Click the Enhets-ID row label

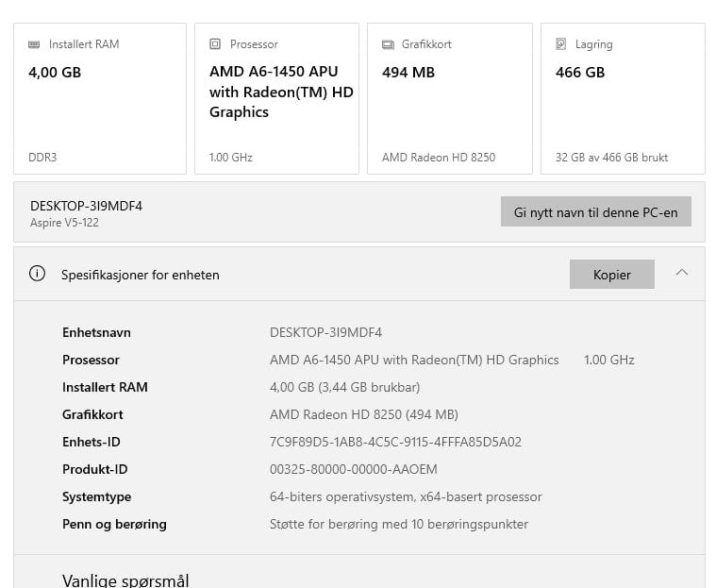point(92,443)
